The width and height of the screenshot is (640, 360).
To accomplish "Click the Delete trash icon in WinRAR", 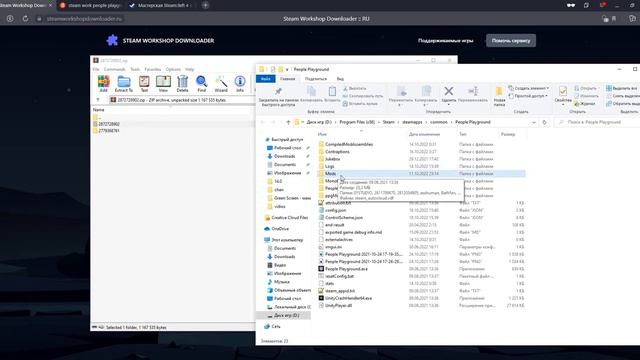I will tap(182, 84).
